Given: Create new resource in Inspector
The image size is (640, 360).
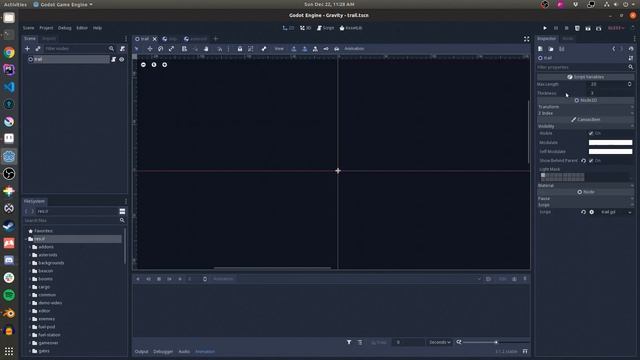Looking at the screenshot, I should pos(540,49).
